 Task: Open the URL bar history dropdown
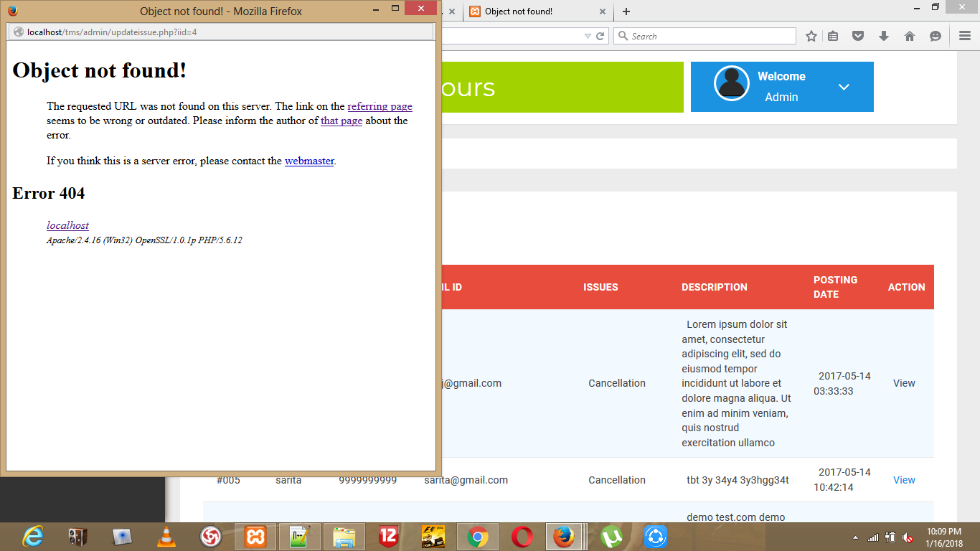click(x=588, y=36)
